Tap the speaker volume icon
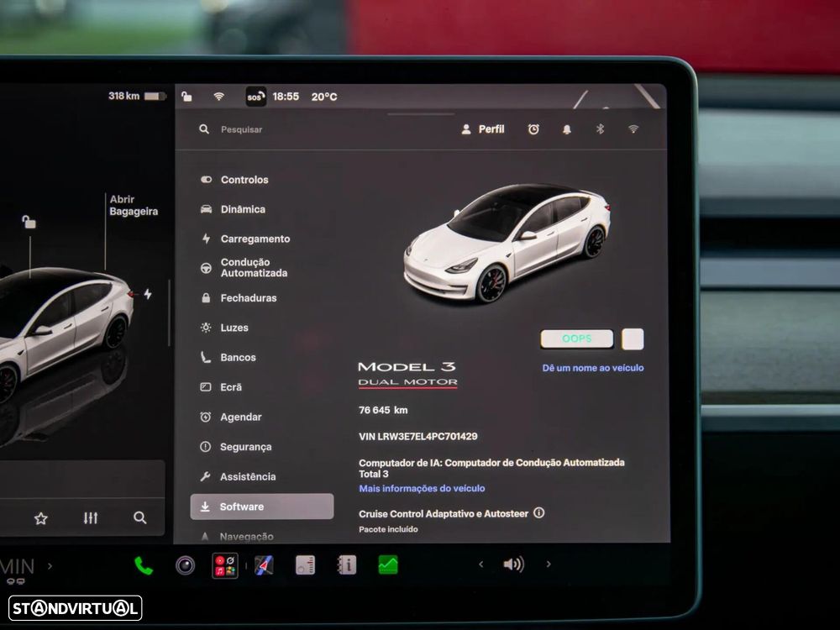Viewport: 840px width, 630px height. coord(514,564)
